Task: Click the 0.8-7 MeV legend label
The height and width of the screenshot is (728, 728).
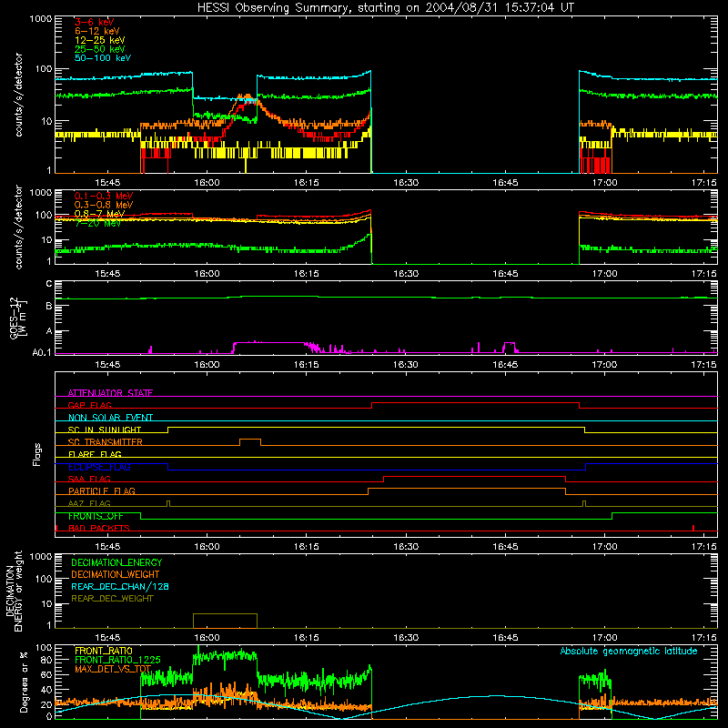Action: pyautogui.click(x=100, y=214)
